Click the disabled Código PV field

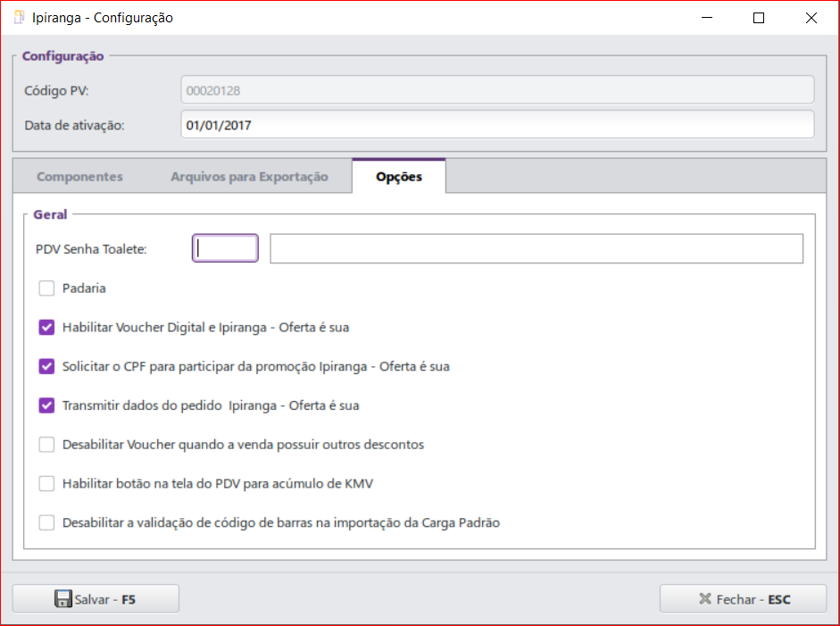(497, 89)
